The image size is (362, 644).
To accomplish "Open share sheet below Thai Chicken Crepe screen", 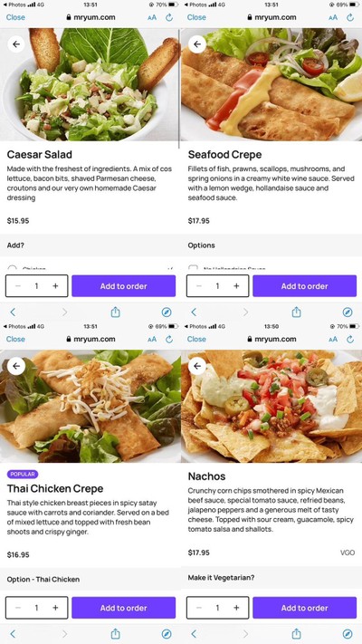I will (115, 634).
